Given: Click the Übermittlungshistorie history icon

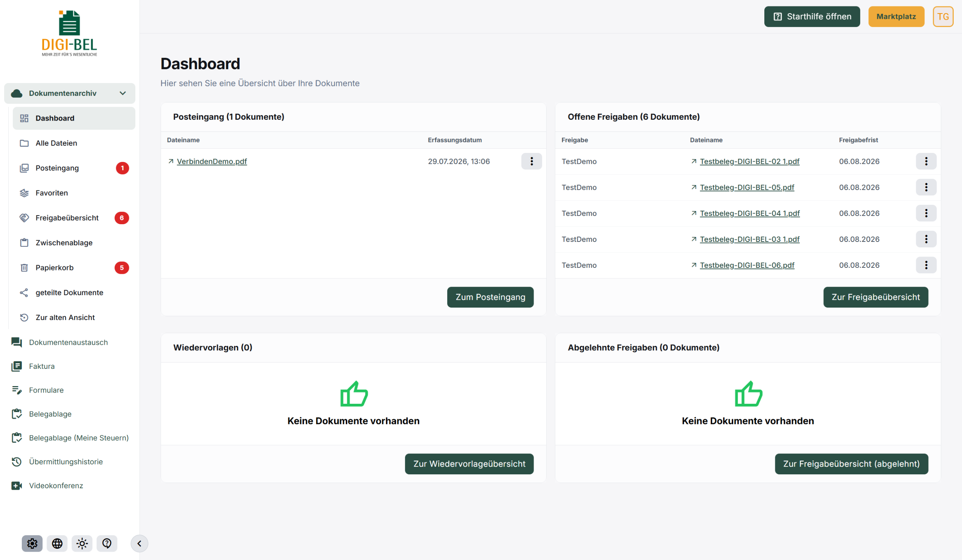Looking at the screenshot, I should coord(17,462).
